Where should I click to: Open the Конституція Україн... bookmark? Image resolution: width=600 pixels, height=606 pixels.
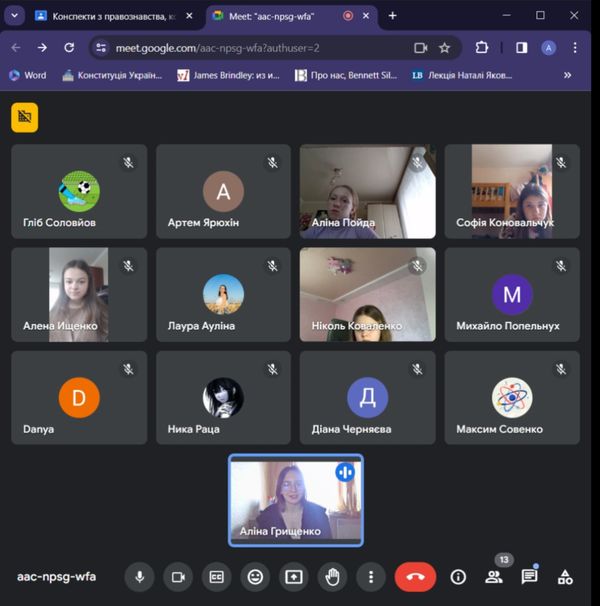[112, 75]
